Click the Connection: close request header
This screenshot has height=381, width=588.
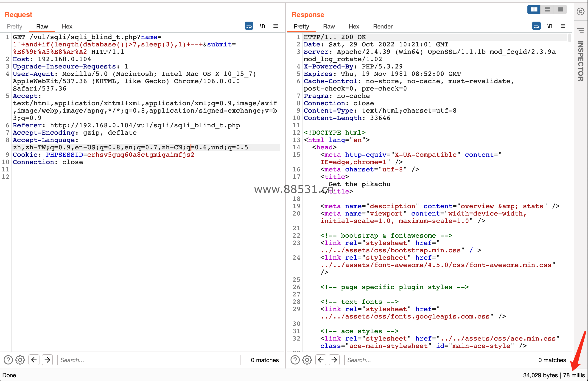(x=48, y=162)
